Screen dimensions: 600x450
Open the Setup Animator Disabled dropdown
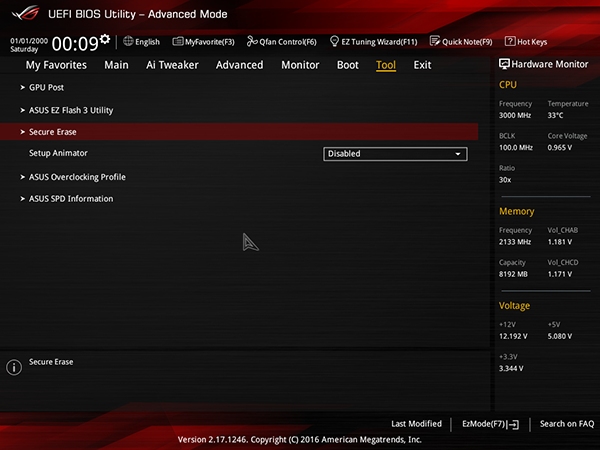pos(395,154)
